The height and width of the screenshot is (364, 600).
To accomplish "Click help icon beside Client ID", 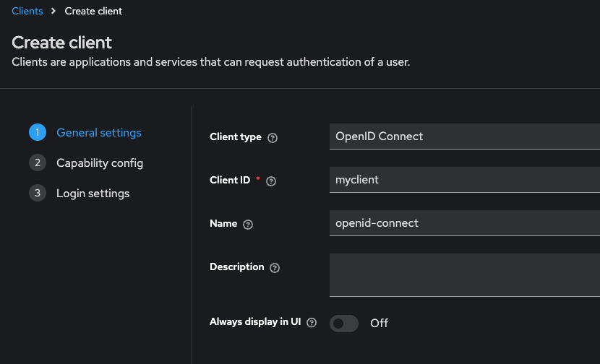I will click(x=271, y=181).
